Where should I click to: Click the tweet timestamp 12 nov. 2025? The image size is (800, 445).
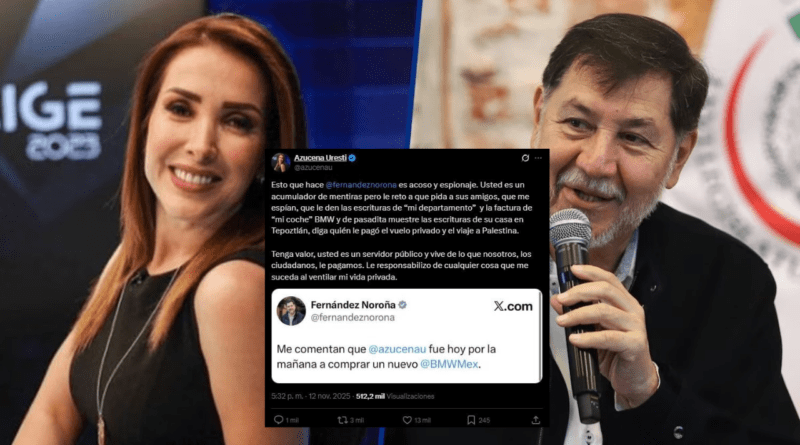330,396
